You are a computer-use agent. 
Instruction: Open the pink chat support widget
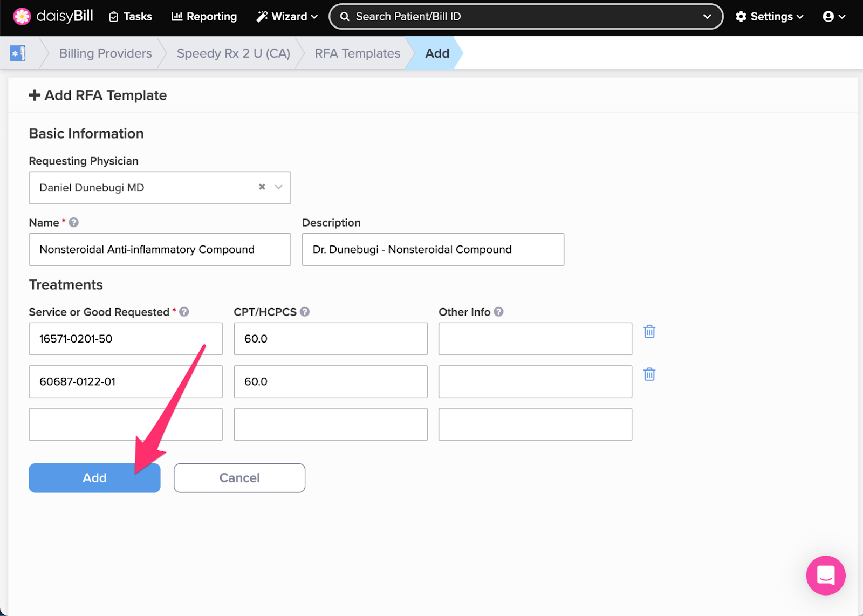pos(826,576)
